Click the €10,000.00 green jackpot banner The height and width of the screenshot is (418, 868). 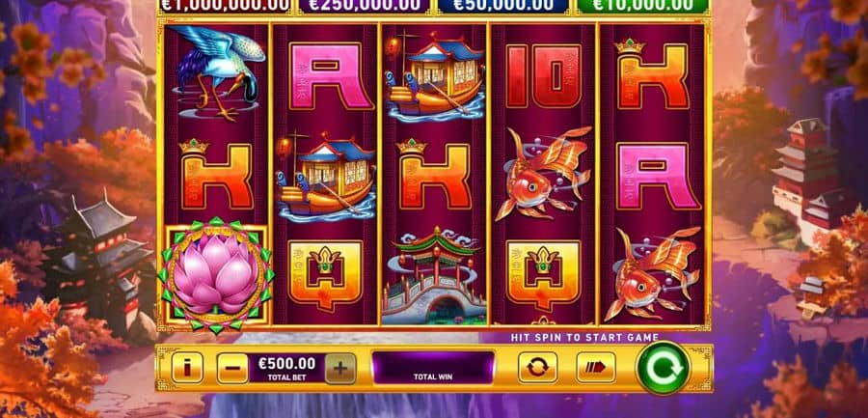[x=642, y=5]
